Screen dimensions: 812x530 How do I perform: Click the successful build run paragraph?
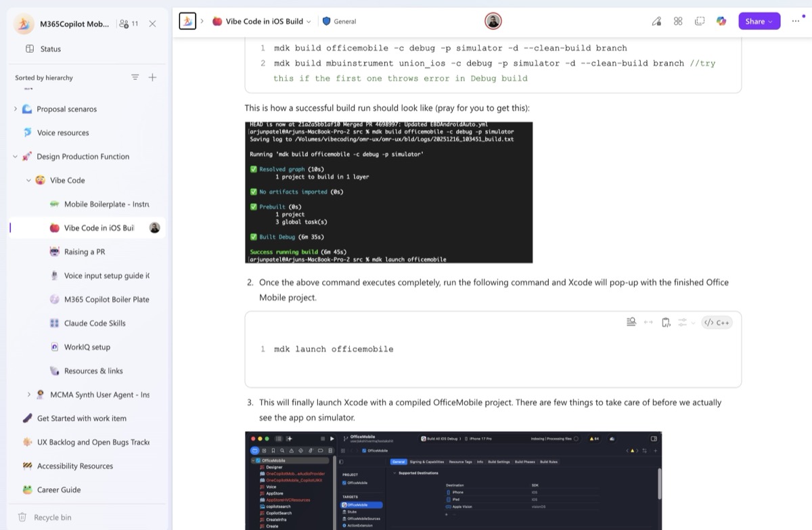(387, 108)
